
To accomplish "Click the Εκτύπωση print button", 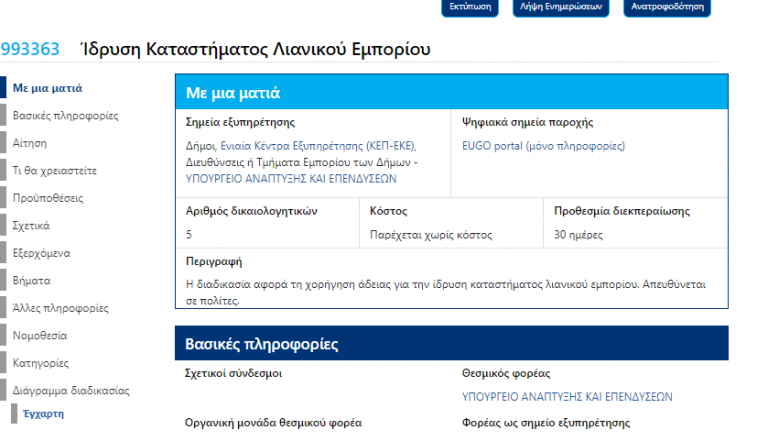I will pyautogui.click(x=469, y=6).
